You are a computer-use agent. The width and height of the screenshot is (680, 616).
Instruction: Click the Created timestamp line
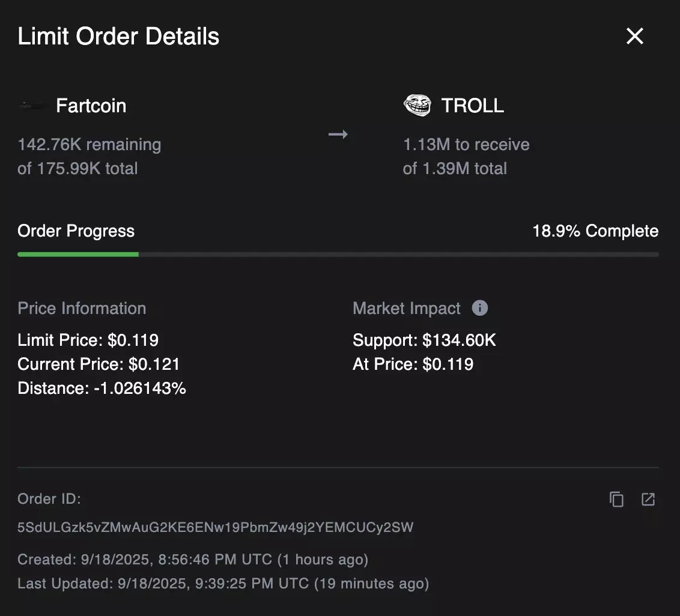(193, 560)
